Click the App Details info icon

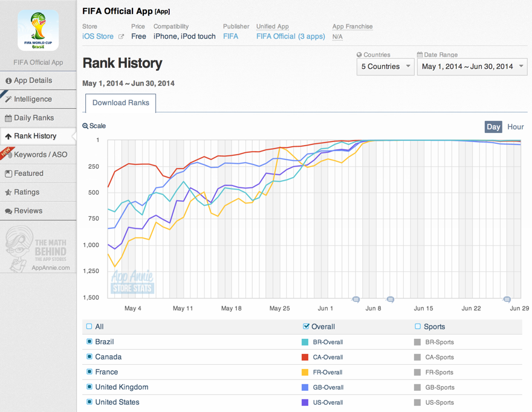click(x=8, y=81)
